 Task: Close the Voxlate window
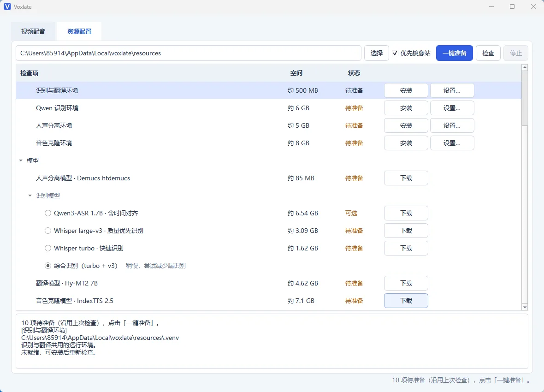(533, 6)
